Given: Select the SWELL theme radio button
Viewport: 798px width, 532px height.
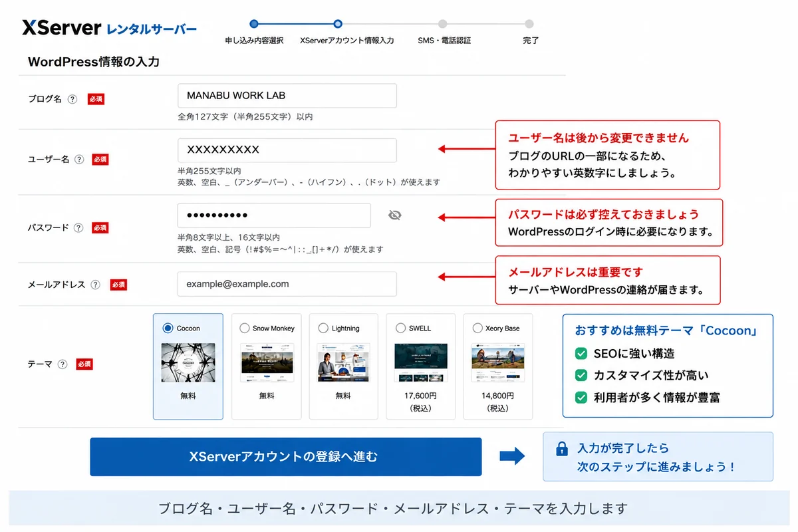Looking at the screenshot, I should click(400, 328).
